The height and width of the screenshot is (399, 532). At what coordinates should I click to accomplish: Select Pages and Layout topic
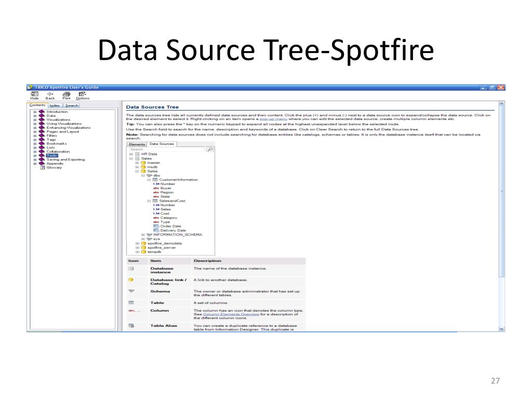point(63,131)
